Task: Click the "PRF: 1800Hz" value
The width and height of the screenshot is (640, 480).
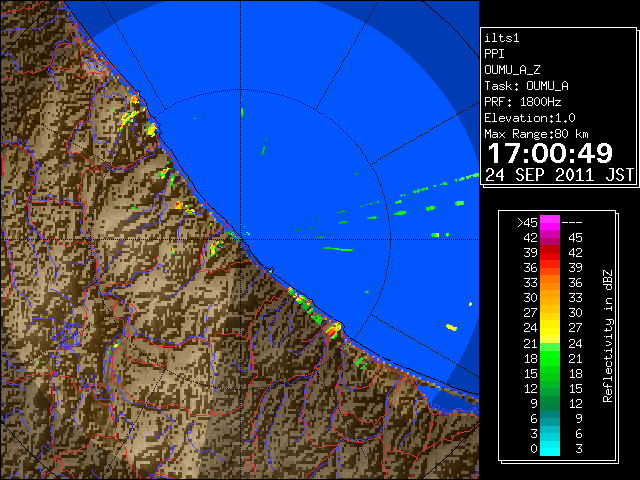Action: click(x=522, y=102)
